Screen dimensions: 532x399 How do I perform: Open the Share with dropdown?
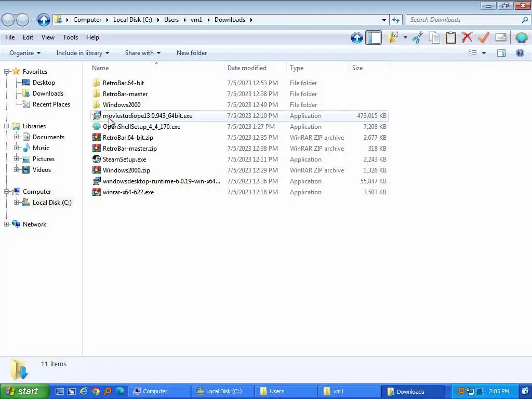click(142, 53)
